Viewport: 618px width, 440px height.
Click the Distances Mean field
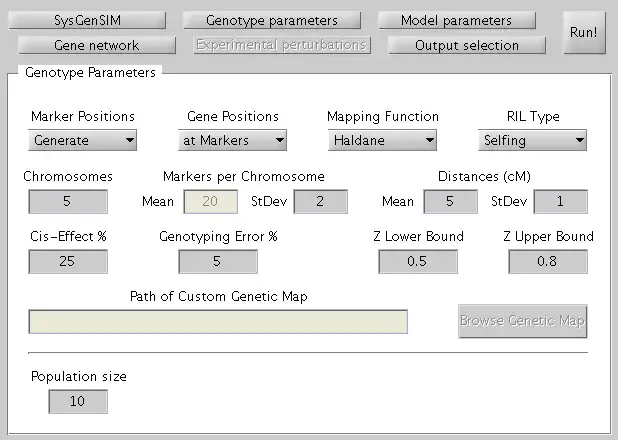click(450, 201)
